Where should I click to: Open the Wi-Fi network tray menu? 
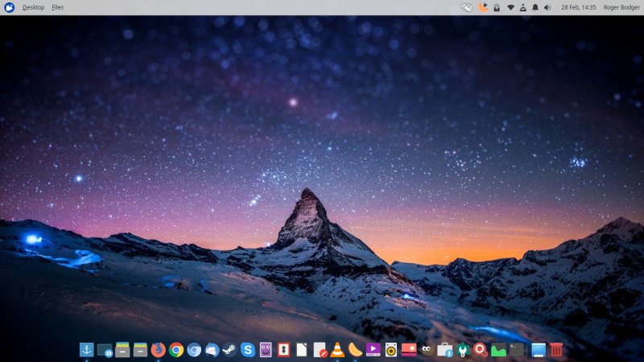tap(510, 7)
